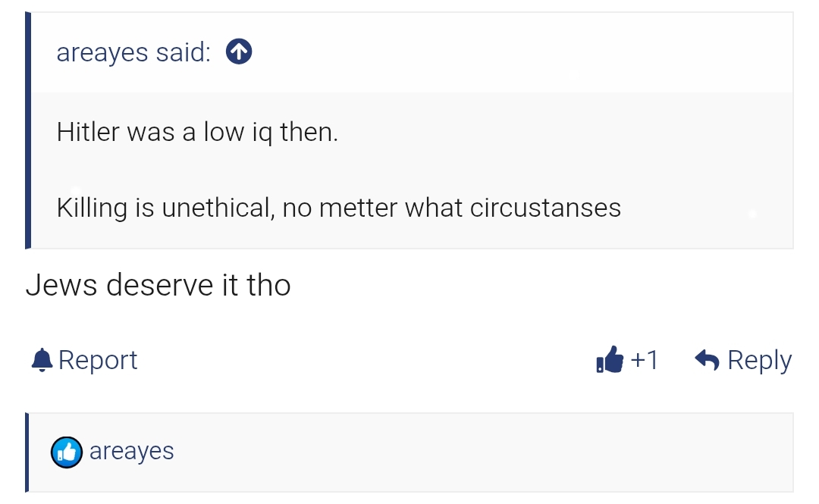Click the reply post body text below the quote

point(158,285)
